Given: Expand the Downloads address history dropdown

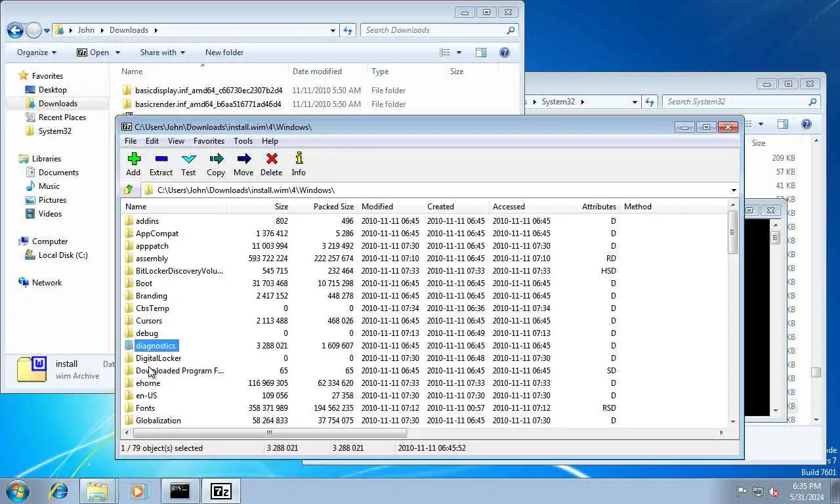Looking at the screenshot, I should (333, 30).
